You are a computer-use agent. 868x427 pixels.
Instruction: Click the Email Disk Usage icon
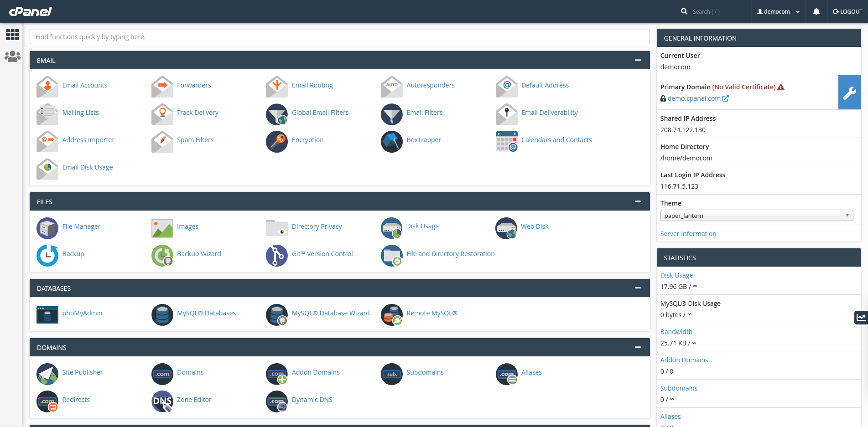tap(47, 169)
